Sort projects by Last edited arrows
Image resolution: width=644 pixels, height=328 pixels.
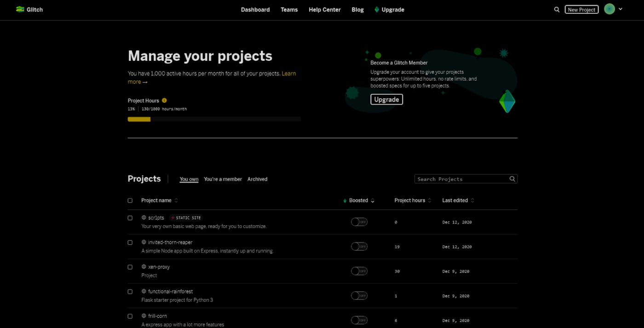pos(472,200)
